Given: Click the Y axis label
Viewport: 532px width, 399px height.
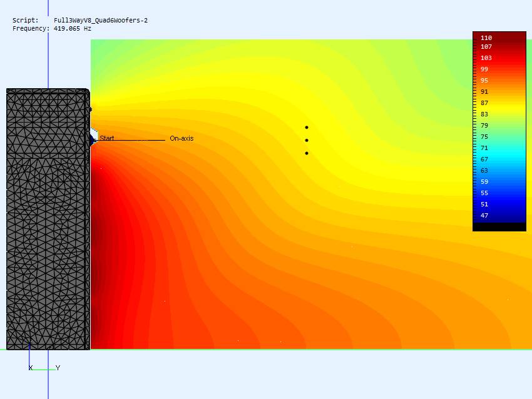Looking at the screenshot, I should coord(58,368).
